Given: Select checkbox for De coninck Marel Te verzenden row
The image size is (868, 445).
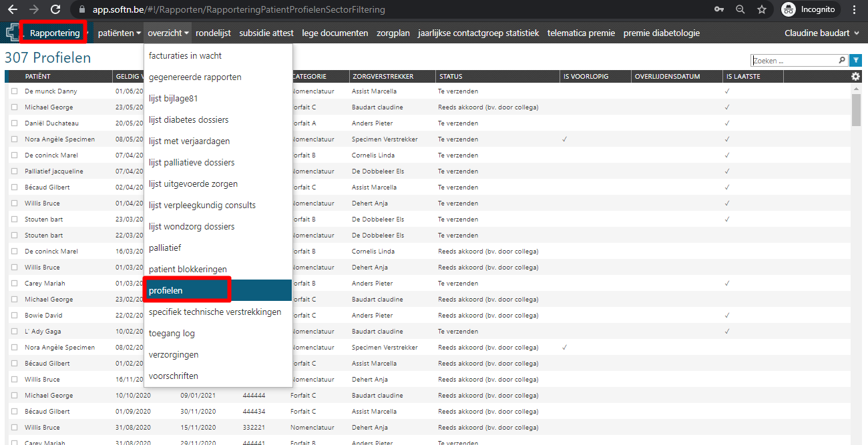Looking at the screenshot, I should pos(14,155).
